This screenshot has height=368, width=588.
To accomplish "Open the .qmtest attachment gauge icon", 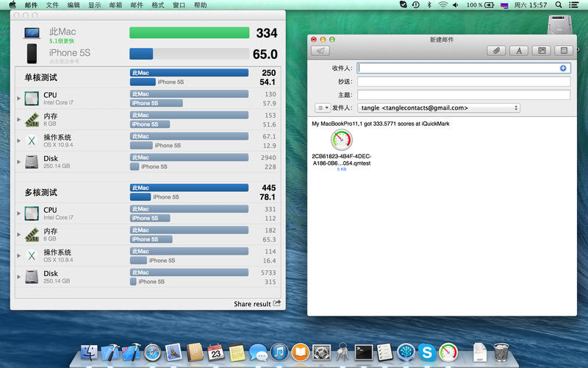I will point(341,140).
